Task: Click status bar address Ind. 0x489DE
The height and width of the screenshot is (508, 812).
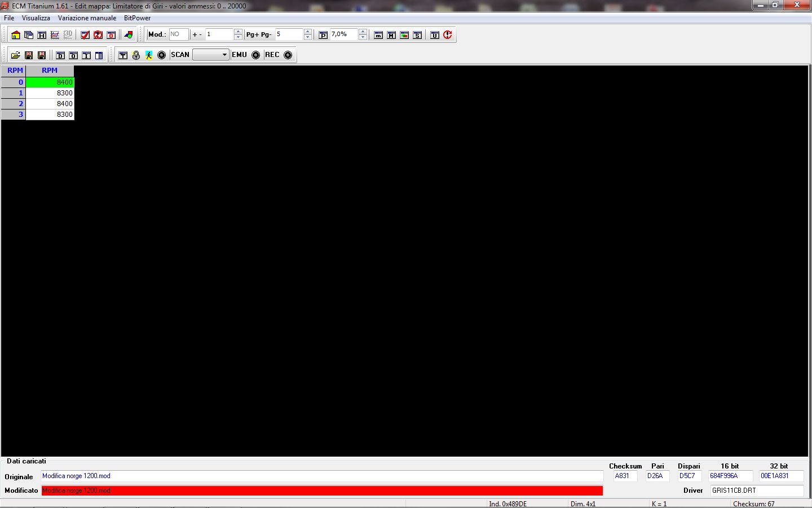Action: click(x=508, y=504)
